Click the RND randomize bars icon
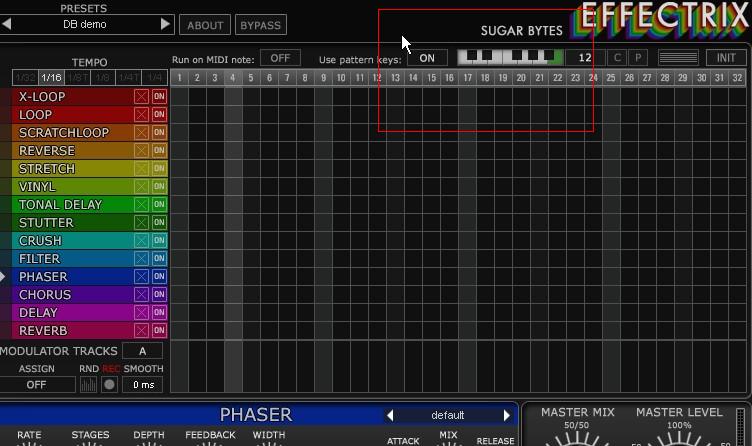Screen dimensions: 752x446 coord(88,385)
